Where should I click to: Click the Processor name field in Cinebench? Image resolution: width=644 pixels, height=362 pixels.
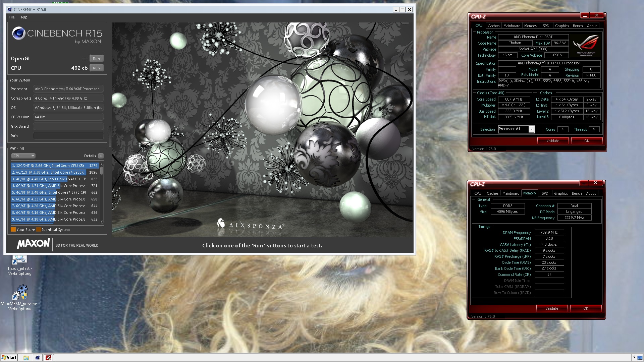(x=68, y=89)
